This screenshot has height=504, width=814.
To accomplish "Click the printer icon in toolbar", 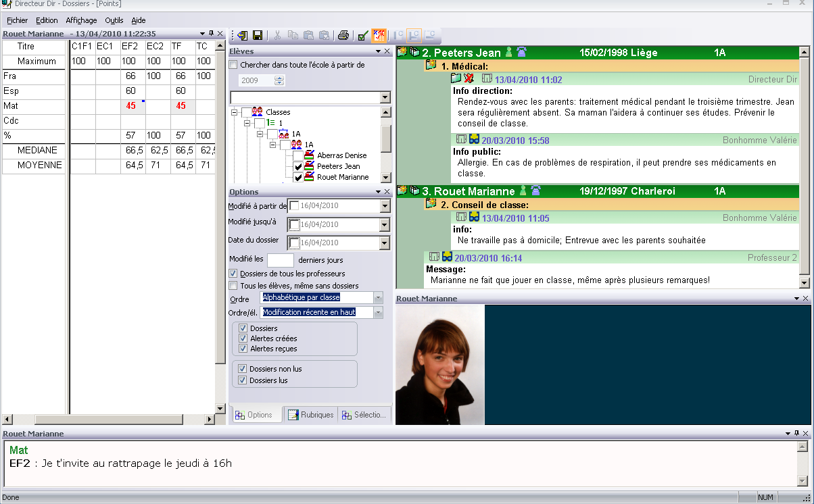I will pos(343,35).
